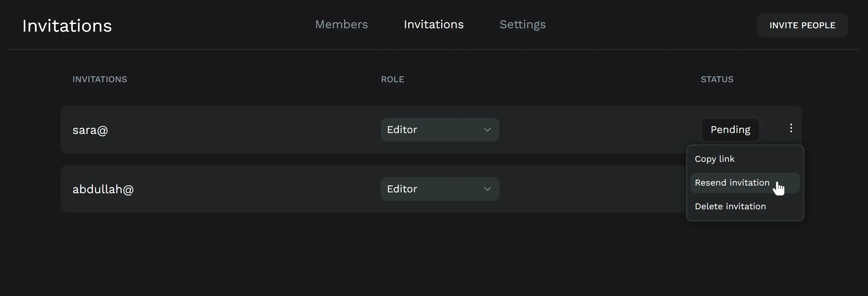Click the chevron arrow in sara@'s role selector

tap(487, 130)
